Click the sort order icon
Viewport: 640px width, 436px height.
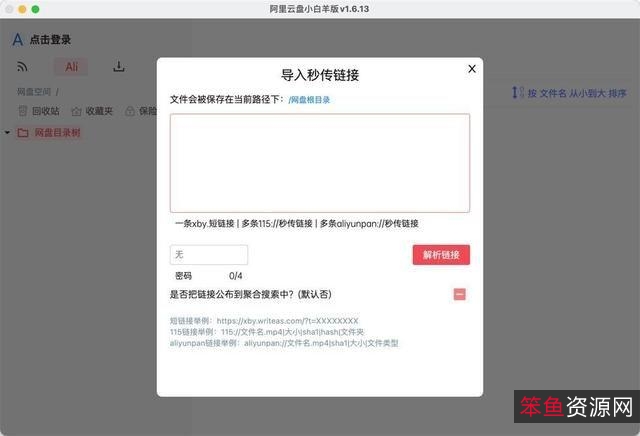coord(518,93)
